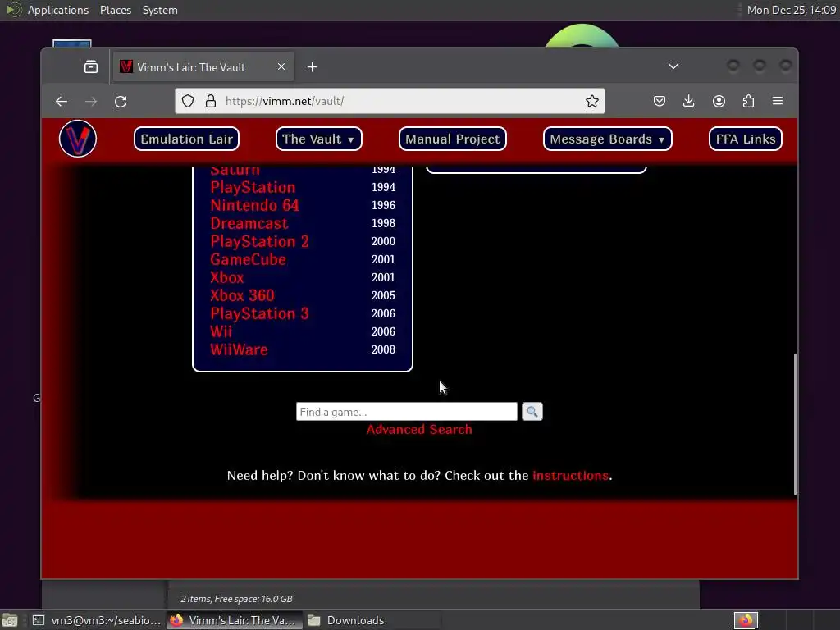Screen dimensions: 840x630
Task: Open the Wii vault link
Action: click(221, 331)
